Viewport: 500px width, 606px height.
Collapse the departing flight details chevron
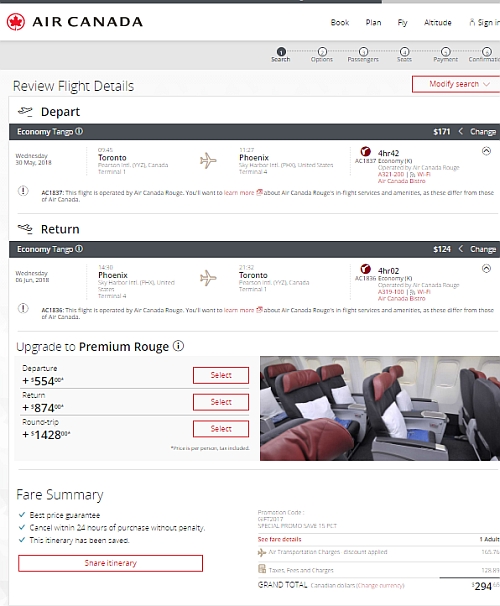coord(486,151)
